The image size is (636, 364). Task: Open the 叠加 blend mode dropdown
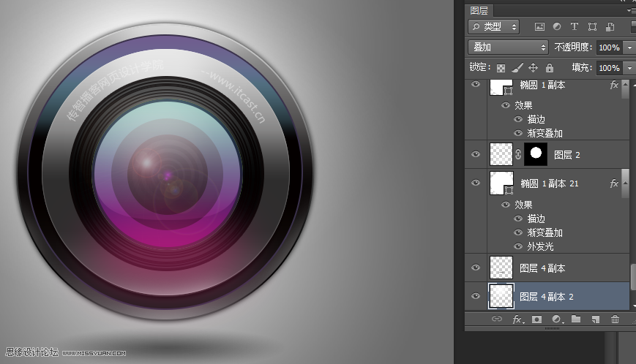pyautogui.click(x=509, y=47)
